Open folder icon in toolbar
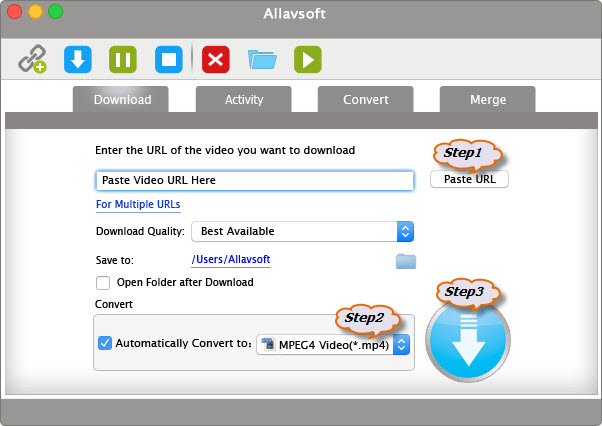602x426 pixels. (262, 59)
